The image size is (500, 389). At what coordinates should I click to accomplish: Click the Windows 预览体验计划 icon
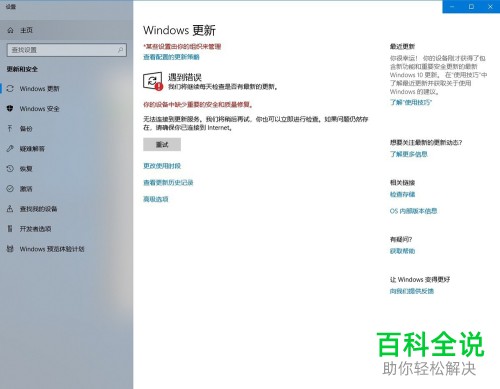pos(10,249)
